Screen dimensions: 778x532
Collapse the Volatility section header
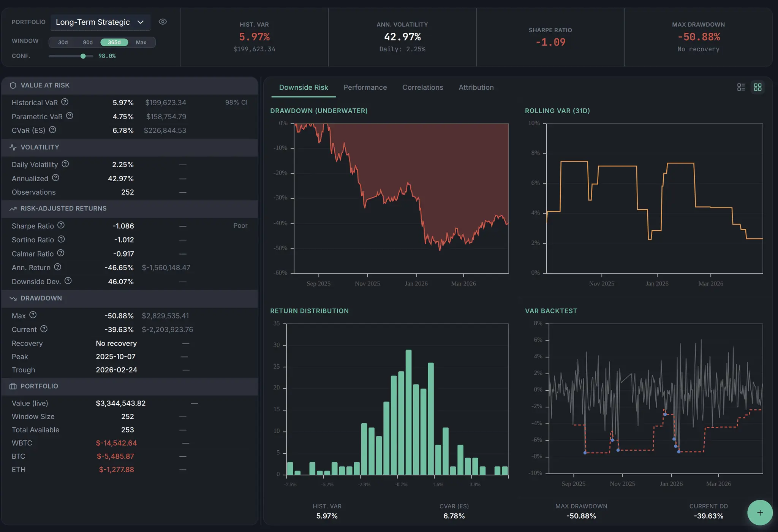point(130,147)
